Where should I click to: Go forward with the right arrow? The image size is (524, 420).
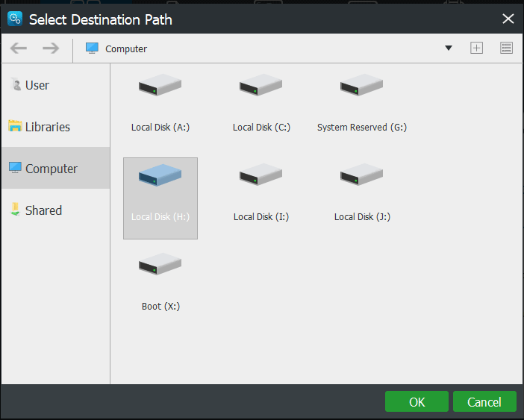click(x=51, y=48)
